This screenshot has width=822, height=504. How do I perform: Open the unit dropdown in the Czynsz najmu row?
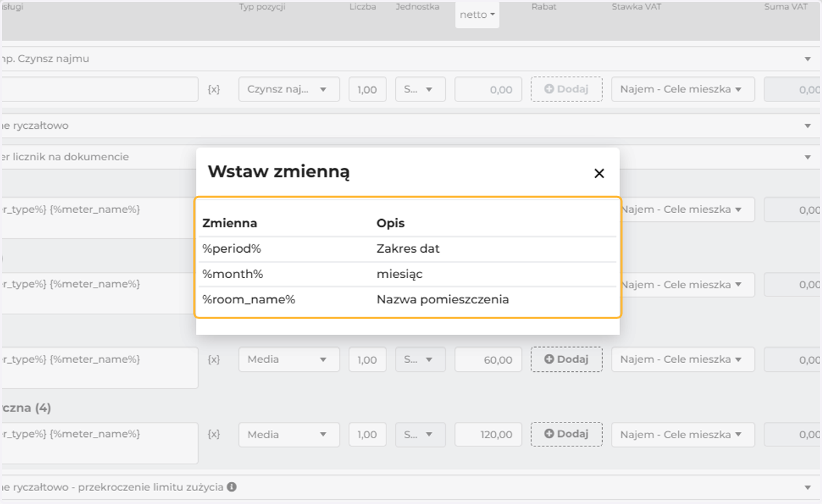tap(421, 89)
